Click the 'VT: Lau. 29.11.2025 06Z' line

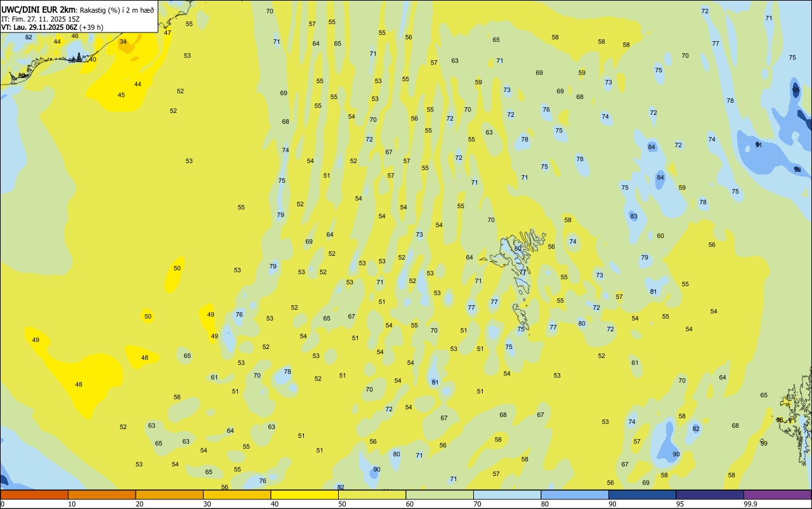(x=39, y=27)
